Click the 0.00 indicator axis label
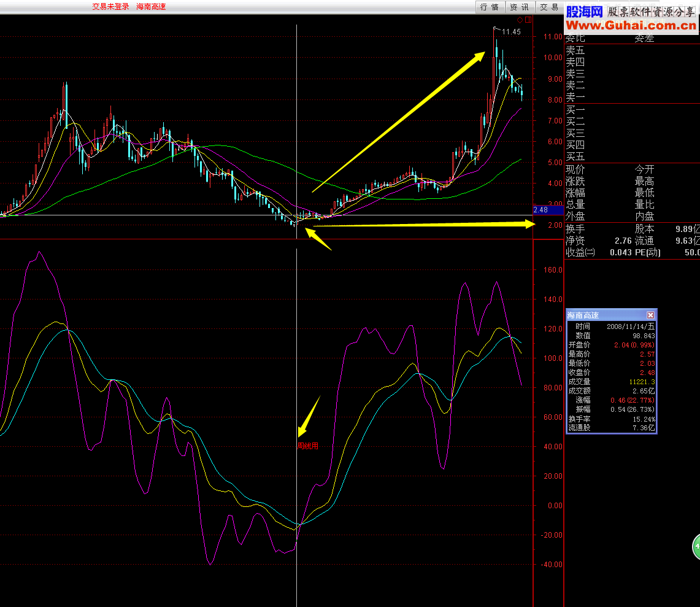 pos(555,506)
